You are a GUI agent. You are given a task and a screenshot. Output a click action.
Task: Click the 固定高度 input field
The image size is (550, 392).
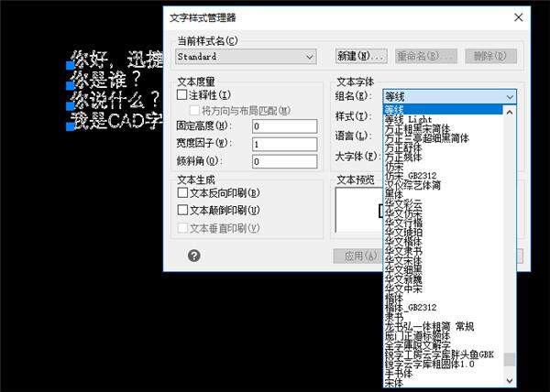pos(284,126)
